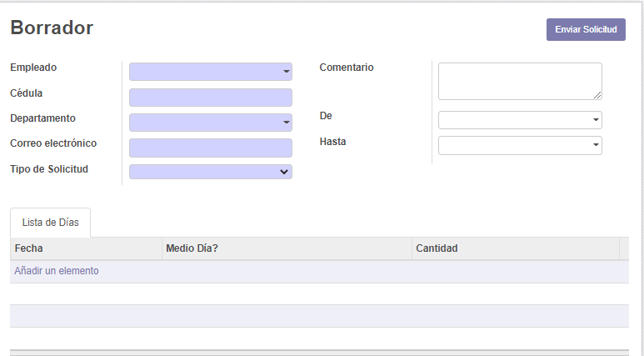Click the Empleado field text area

coord(205,72)
